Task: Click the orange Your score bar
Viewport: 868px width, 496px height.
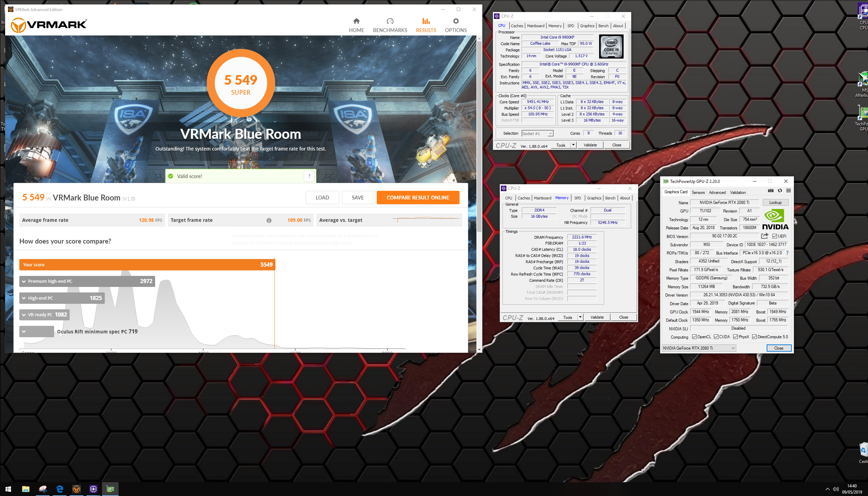Action: click(x=147, y=265)
